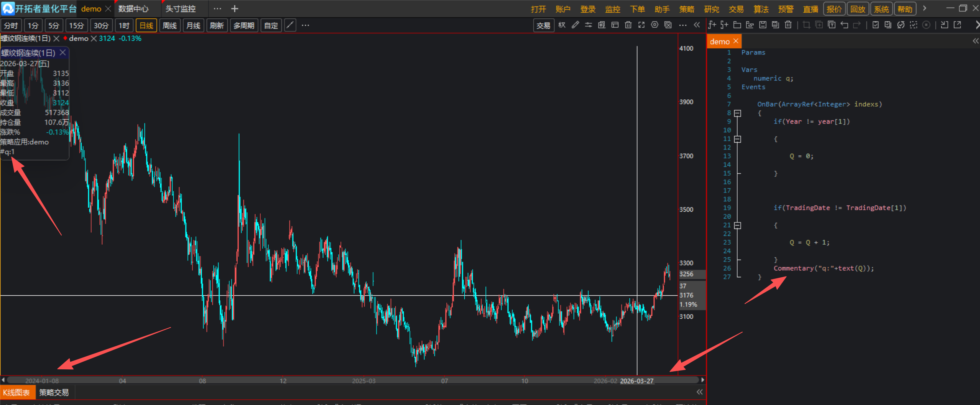Switch chart period to 15分

76,25
